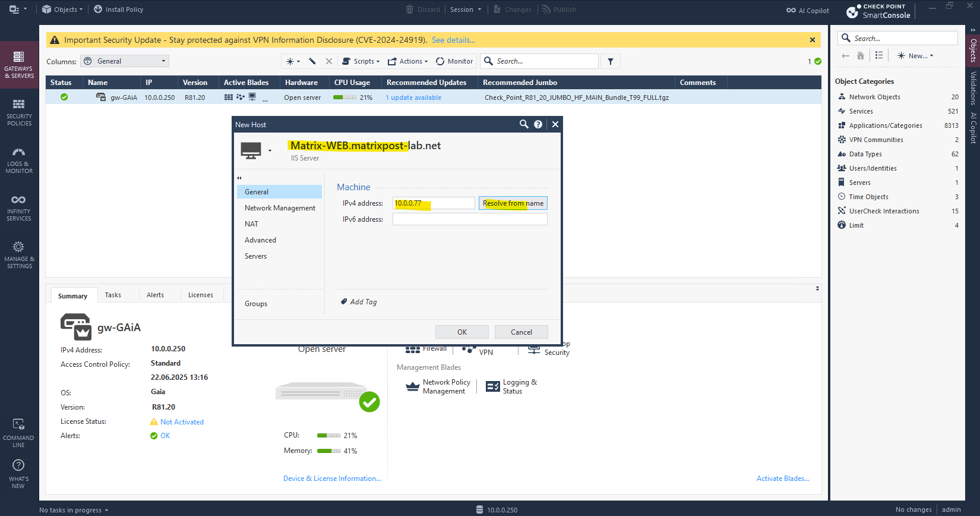The height and width of the screenshot is (516, 980).
Task: Dismiss the security update banner
Action: point(812,40)
